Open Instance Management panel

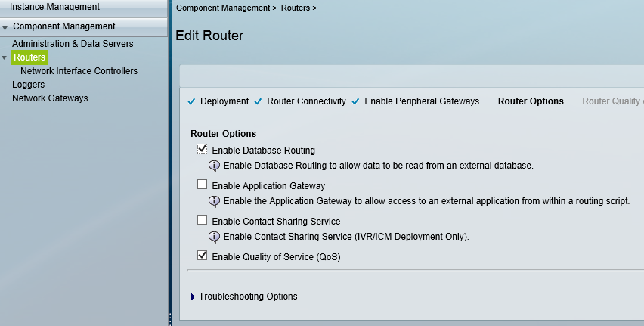pyautogui.click(x=84, y=8)
